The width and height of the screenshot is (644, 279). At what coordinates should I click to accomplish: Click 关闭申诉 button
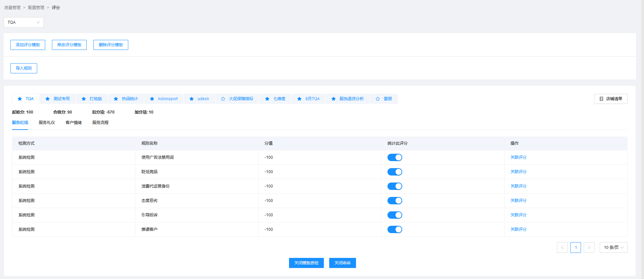click(343, 263)
